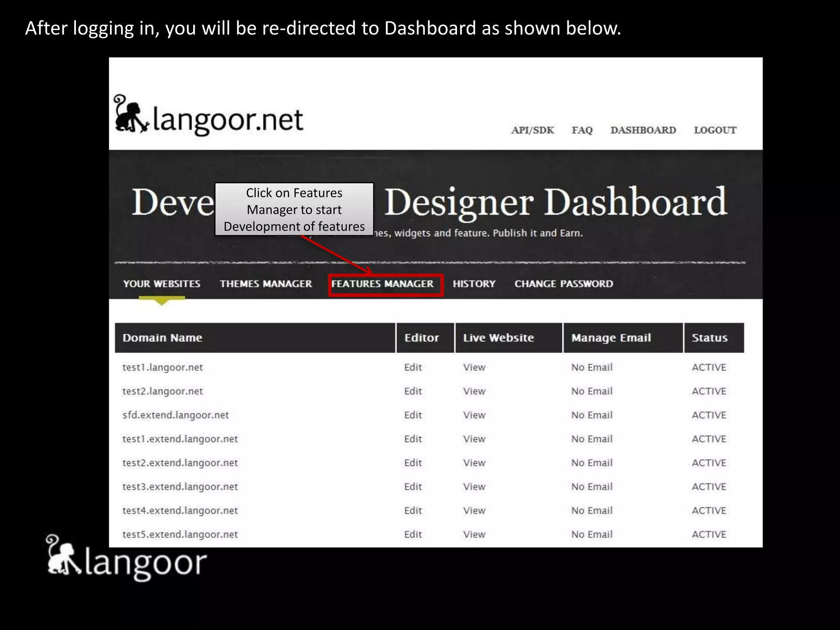Click No Email for test1.extend.langoor.net
The height and width of the screenshot is (630, 840).
[x=592, y=439]
